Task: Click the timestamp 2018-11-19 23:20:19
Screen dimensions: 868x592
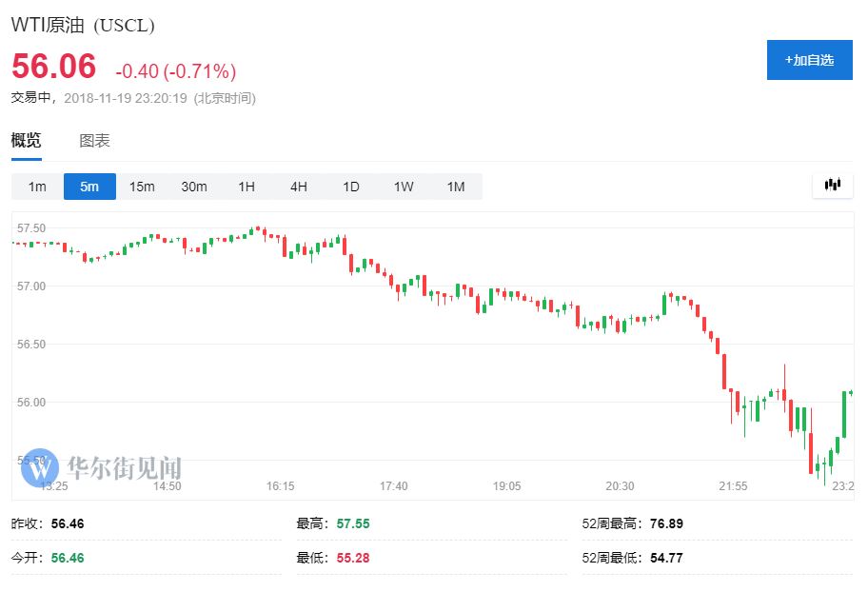Action: click(125, 98)
